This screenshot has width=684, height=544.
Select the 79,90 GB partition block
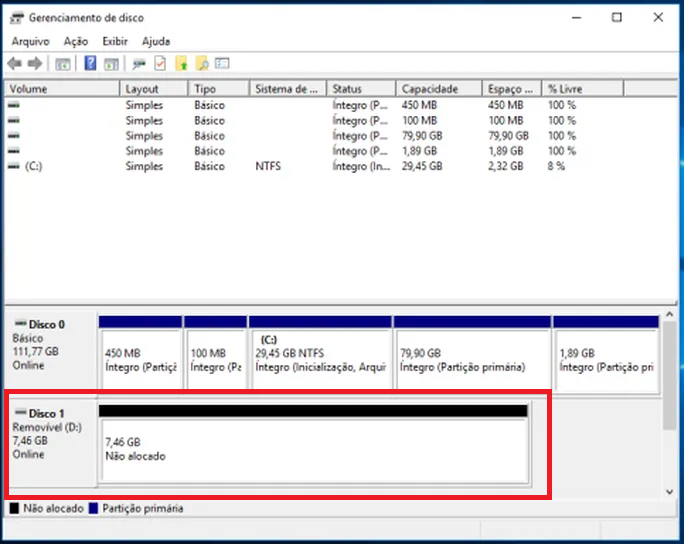(x=472, y=352)
